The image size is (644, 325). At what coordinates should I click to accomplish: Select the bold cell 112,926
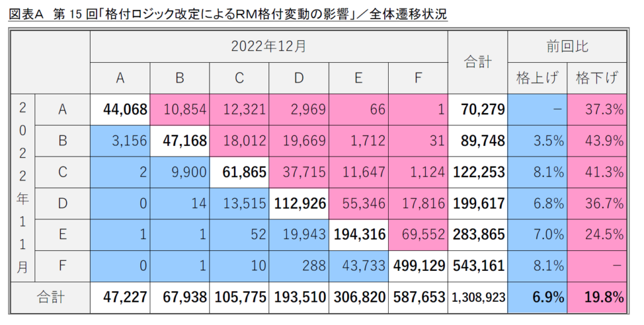click(299, 204)
